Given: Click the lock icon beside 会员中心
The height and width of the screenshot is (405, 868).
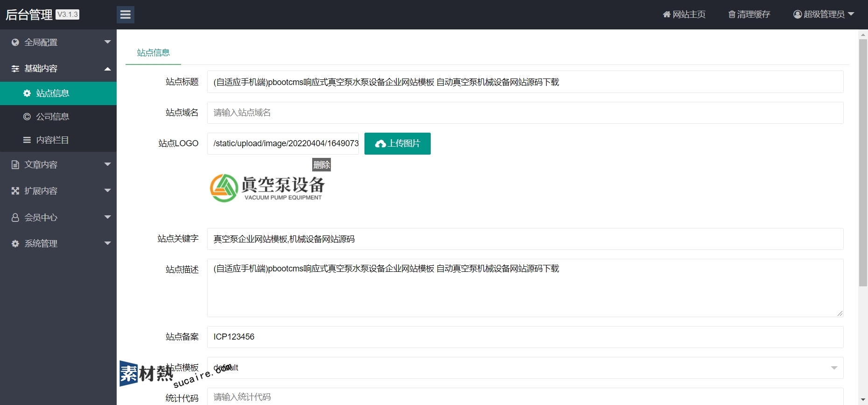Looking at the screenshot, I should tap(15, 217).
